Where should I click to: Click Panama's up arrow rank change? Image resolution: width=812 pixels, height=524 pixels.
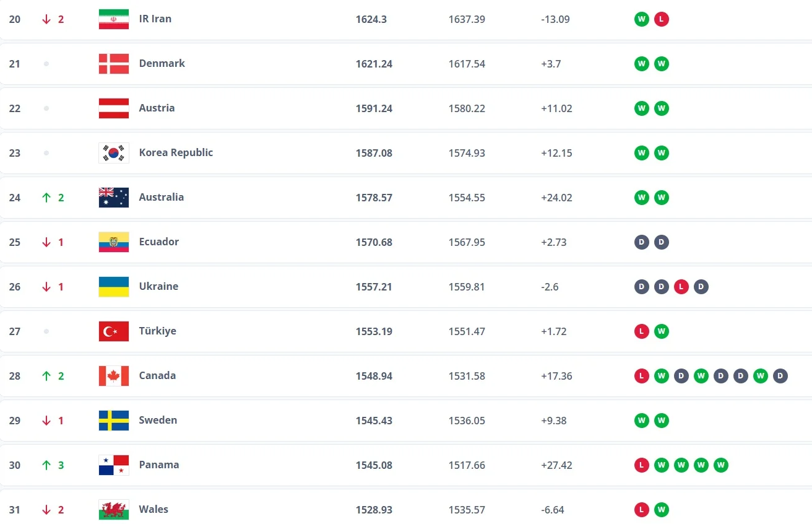(46, 465)
